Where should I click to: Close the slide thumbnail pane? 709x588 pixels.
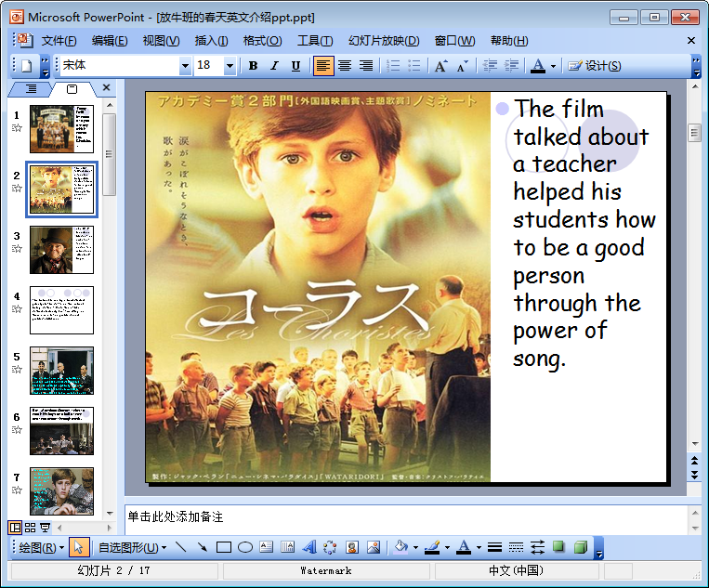[x=106, y=87]
